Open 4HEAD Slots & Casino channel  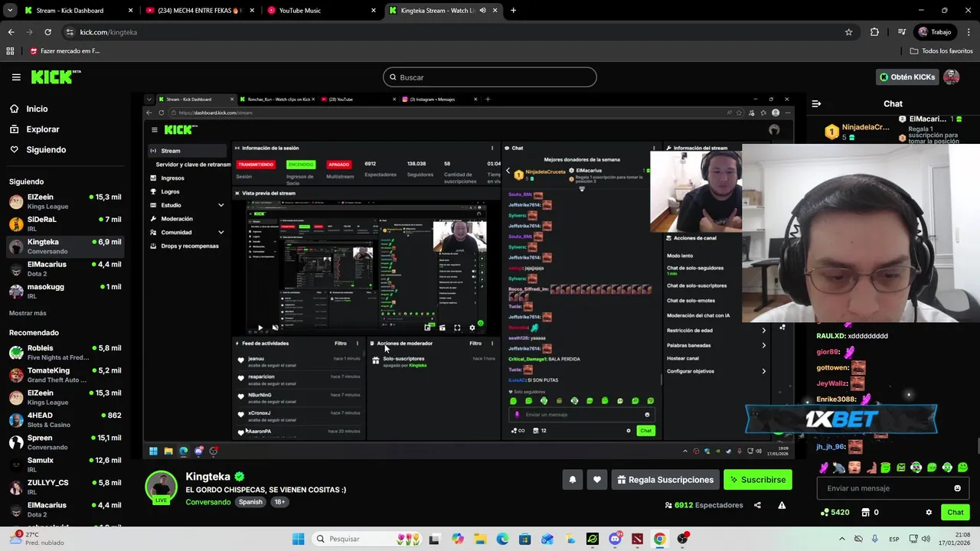65,420
